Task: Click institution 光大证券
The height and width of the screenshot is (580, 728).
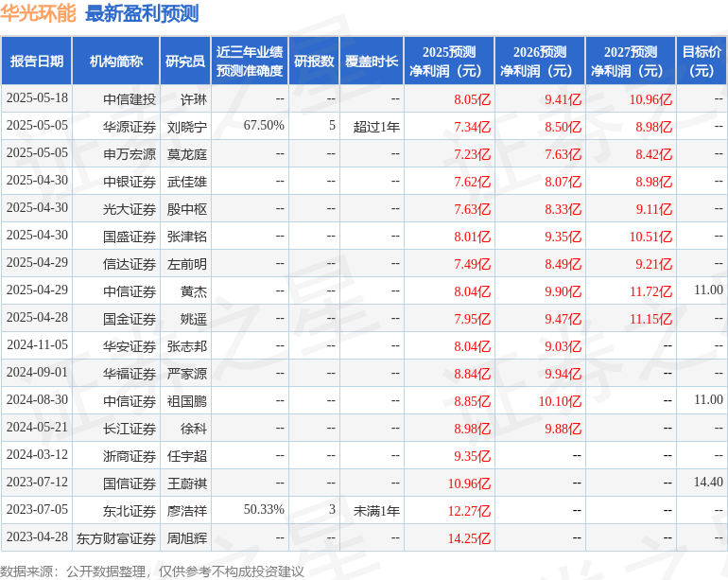Action: point(130,209)
